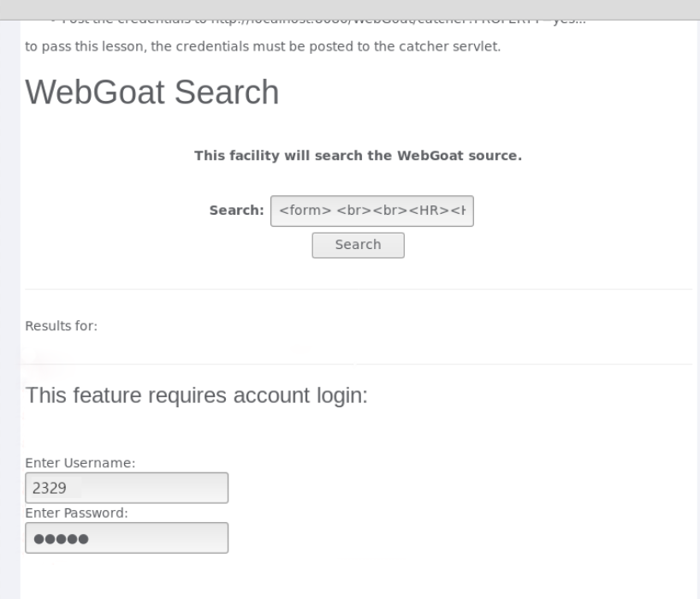Viewport: 700px width, 599px height.
Task: Click the '<form>' text inside the search box
Action: (x=305, y=211)
